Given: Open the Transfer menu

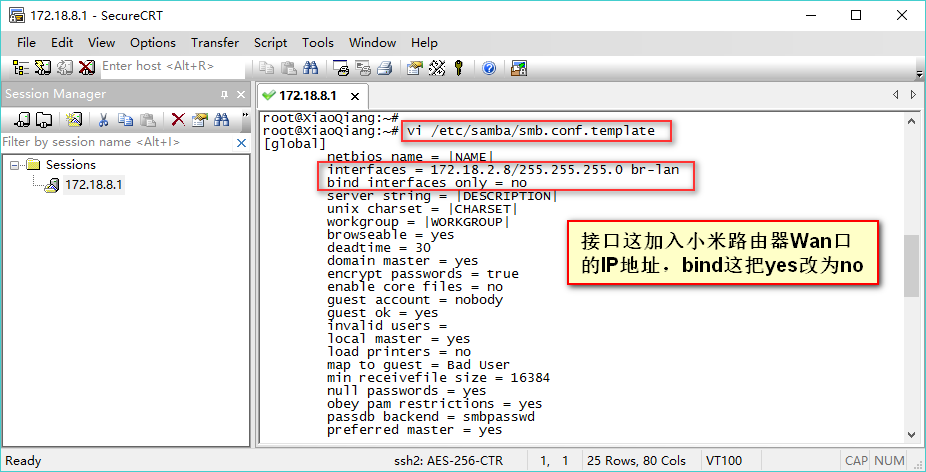Looking at the screenshot, I should click(x=215, y=43).
